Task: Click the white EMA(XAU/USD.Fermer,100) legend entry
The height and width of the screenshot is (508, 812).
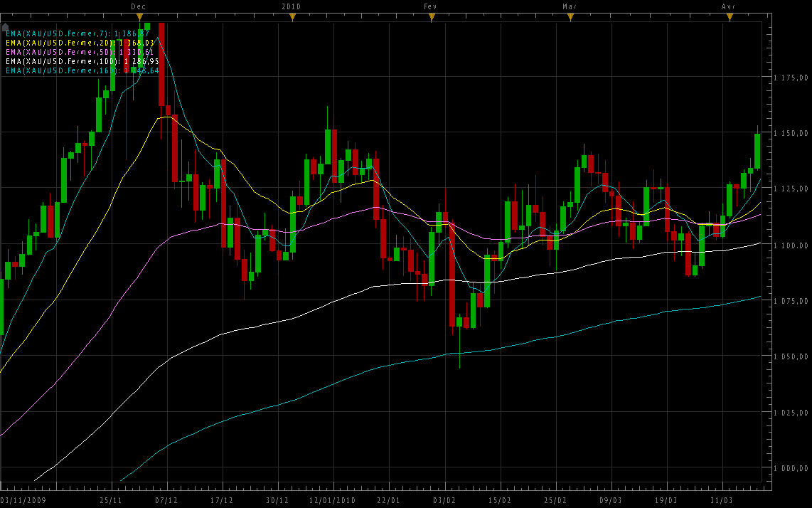Action: 82,62
